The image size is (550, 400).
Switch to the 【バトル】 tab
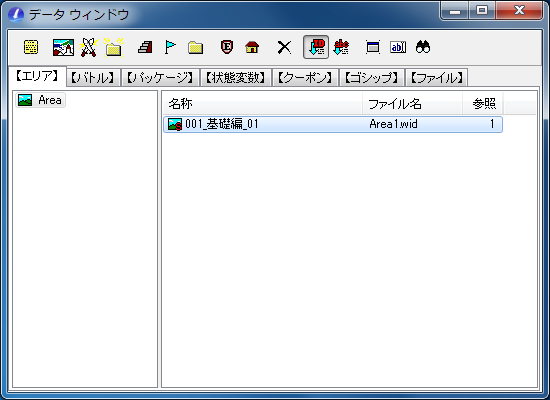coord(93,78)
